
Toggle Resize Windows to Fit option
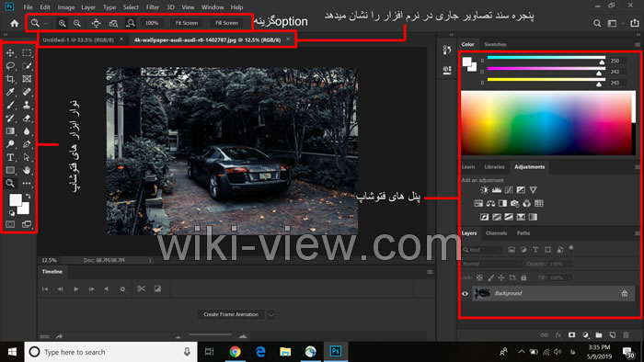click(96, 23)
